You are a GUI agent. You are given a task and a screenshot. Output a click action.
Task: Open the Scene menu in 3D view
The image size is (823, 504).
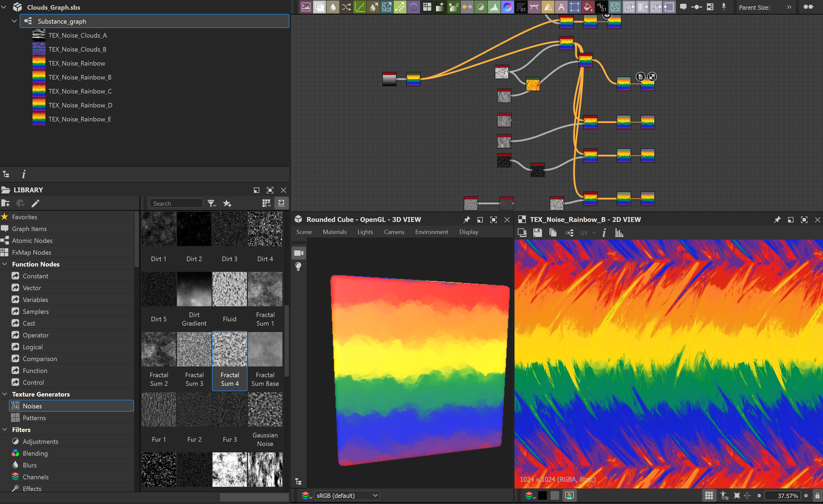point(304,232)
